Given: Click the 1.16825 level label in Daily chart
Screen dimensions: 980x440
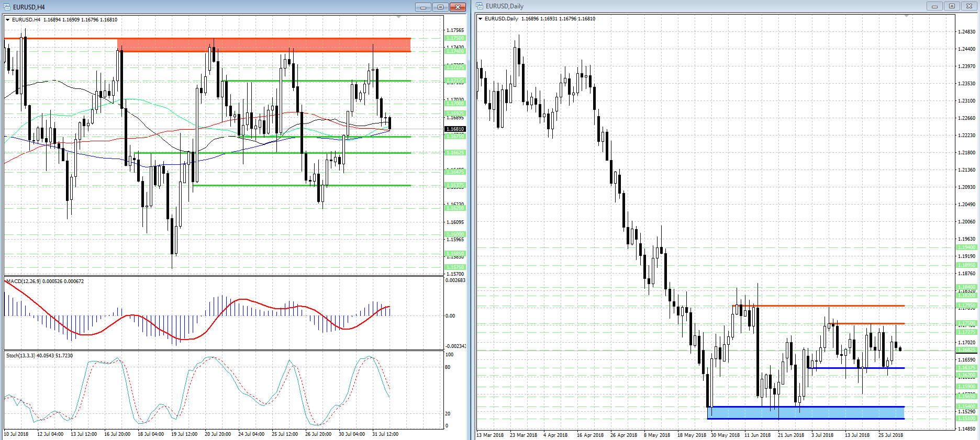Looking at the screenshot, I should point(966,350).
